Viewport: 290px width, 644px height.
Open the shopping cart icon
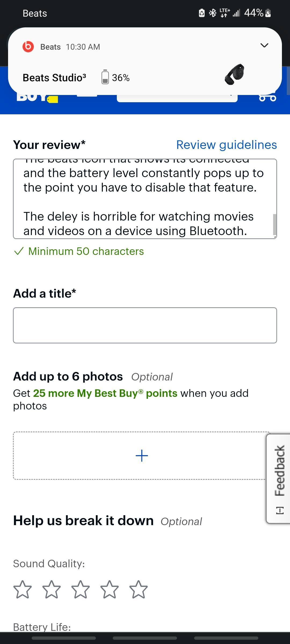(267, 97)
